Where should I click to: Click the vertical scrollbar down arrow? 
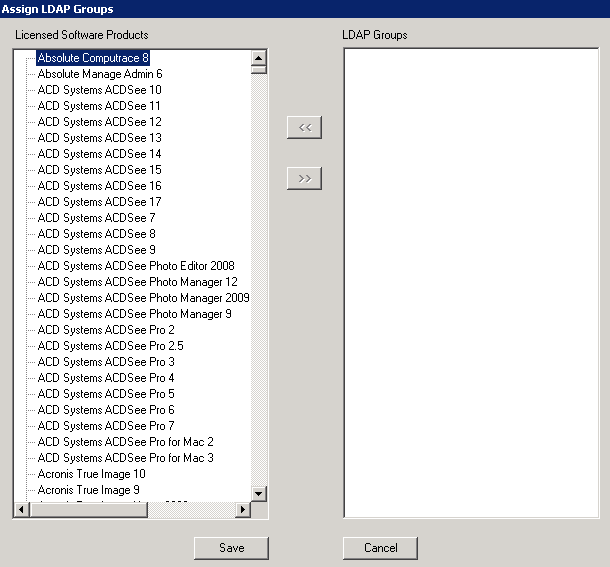(x=259, y=494)
